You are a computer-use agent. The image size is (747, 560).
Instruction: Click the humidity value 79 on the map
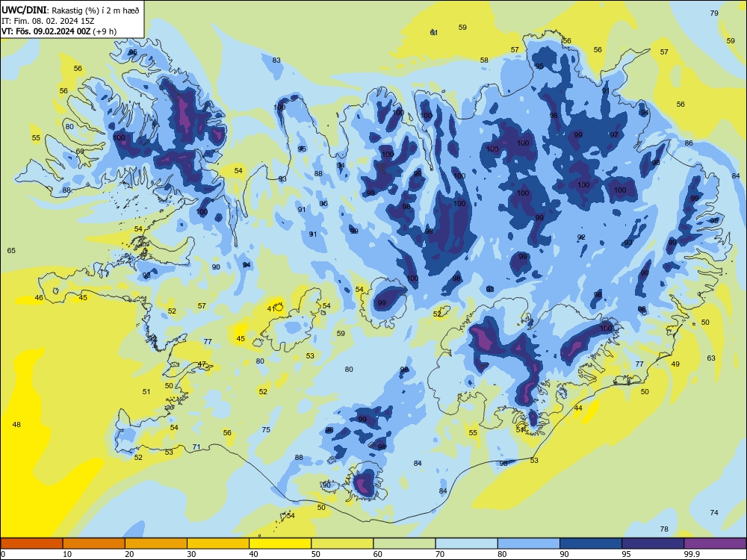click(714, 13)
